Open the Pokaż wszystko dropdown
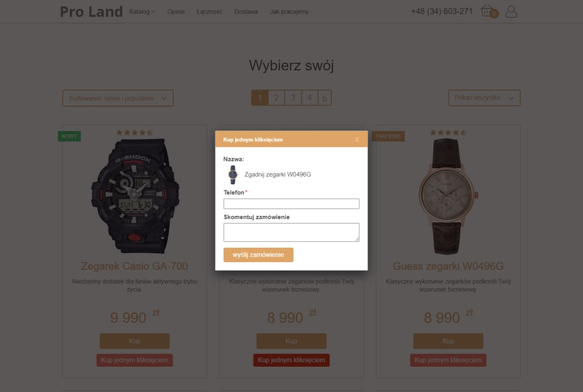 [x=484, y=98]
